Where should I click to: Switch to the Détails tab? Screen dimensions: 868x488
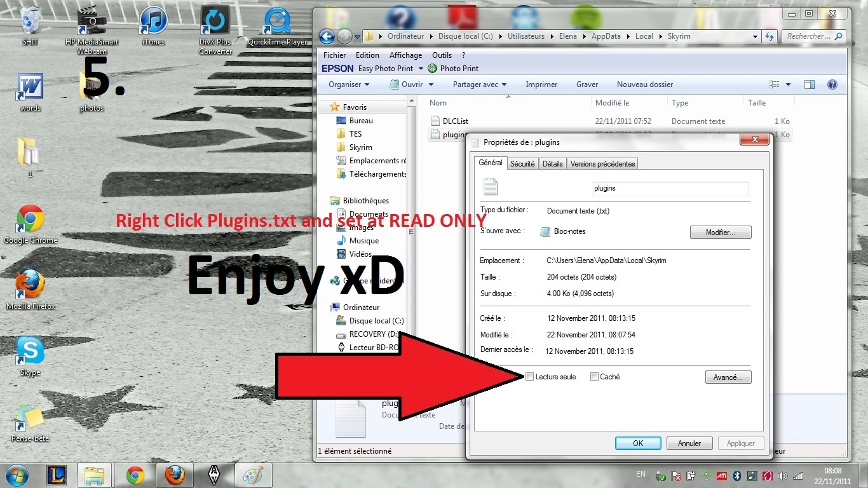coord(552,164)
